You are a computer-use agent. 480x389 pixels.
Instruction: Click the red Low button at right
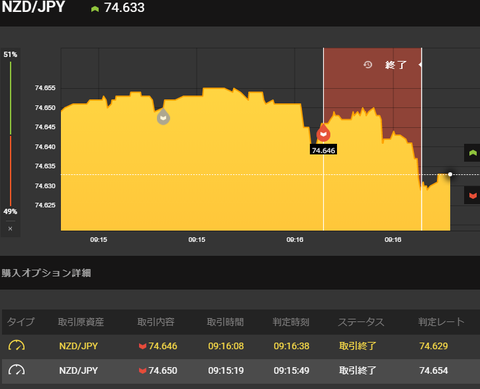click(x=472, y=195)
